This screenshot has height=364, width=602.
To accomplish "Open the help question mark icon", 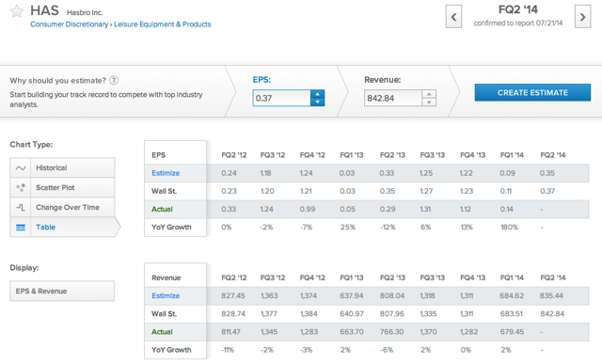I will coord(114,80).
